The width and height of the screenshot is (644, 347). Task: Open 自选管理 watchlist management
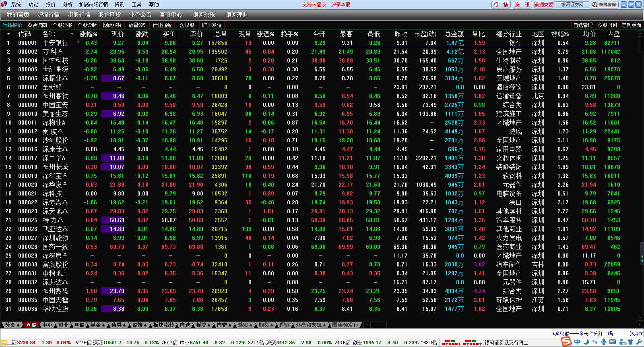pos(583,25)
